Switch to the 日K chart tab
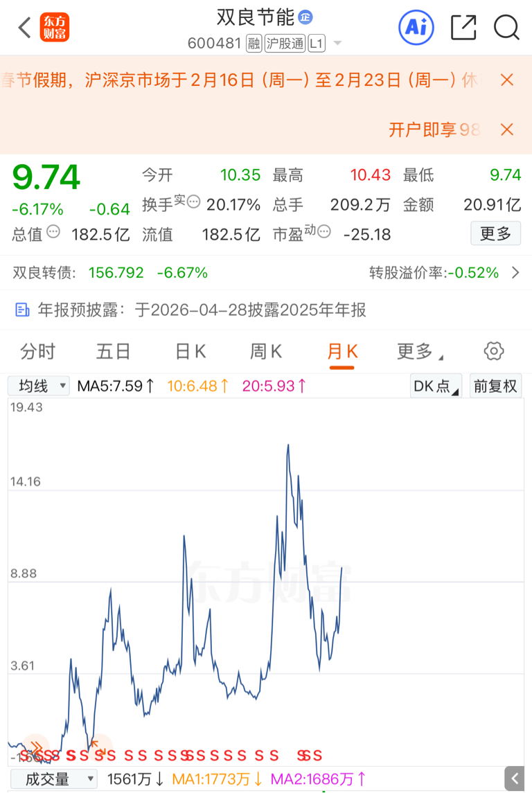 (x=190, y=352)
